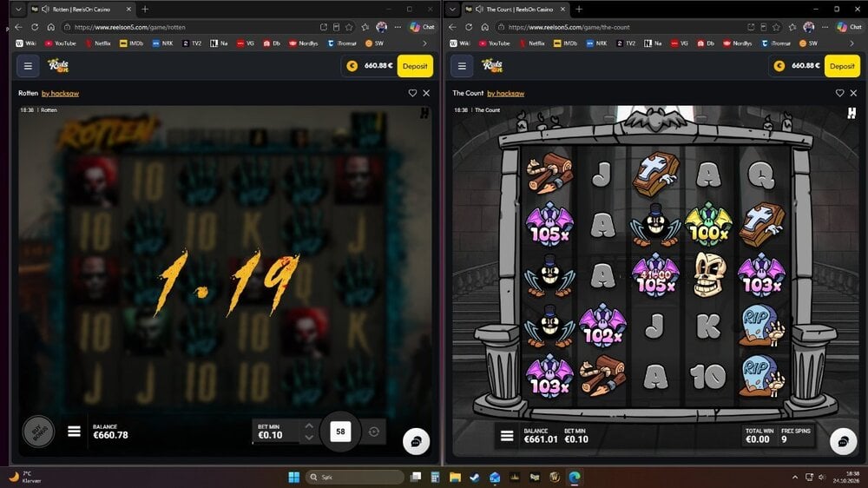This screenshot has width=868, height=488.
Task: Open YouTube bookmark in the Rotten browser window
Action: 61,43
